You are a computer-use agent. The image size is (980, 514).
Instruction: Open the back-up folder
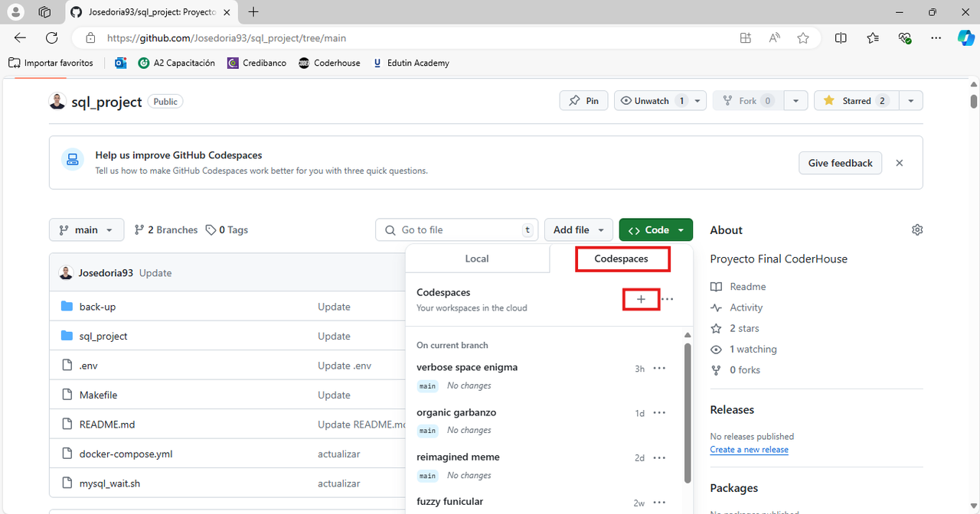click(x=97, y=307)
